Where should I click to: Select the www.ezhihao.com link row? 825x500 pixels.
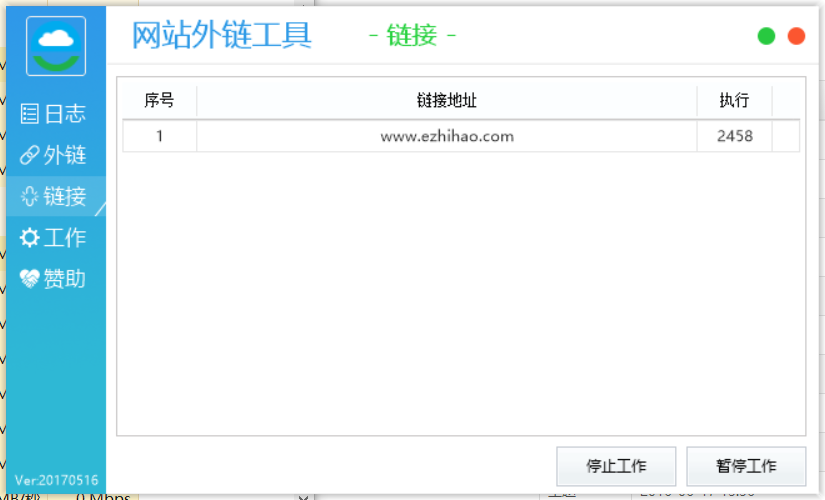pos(461,136)
